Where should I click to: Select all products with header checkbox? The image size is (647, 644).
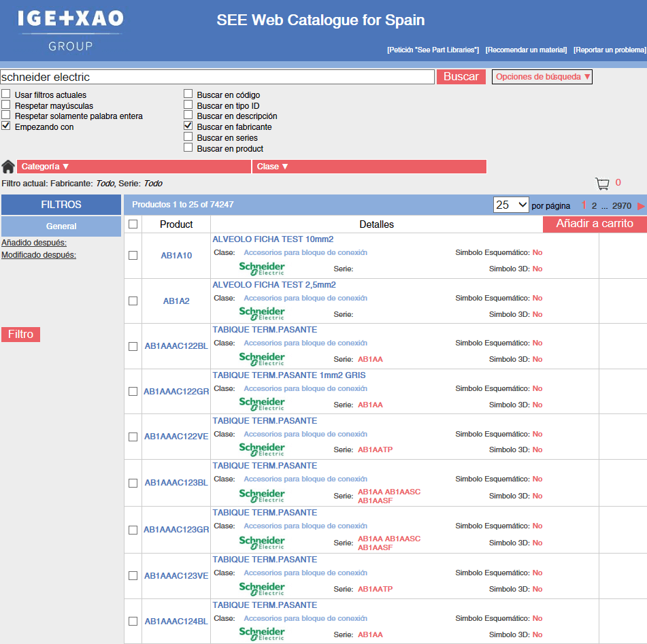[x=133, y=224]
